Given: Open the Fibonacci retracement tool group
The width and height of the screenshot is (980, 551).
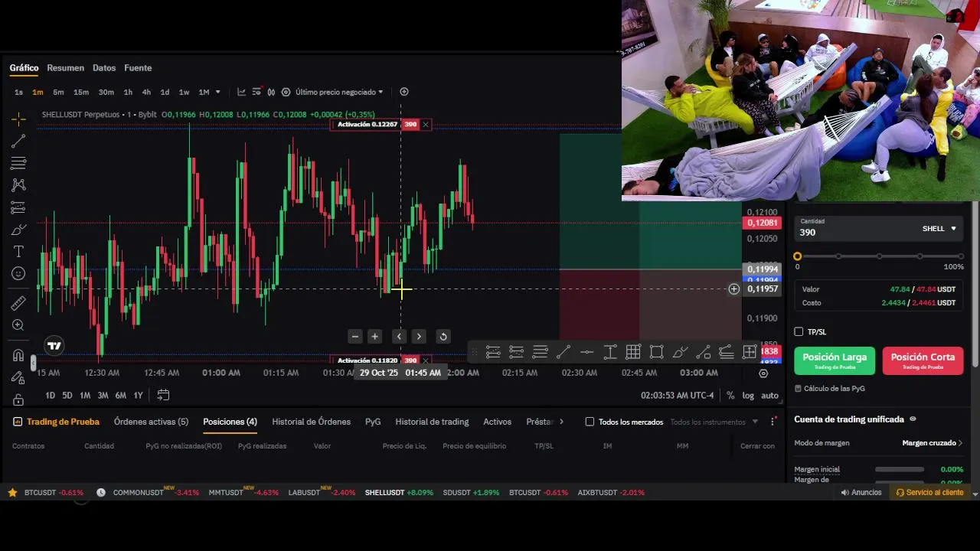Looking at the screenshot, I should coord(18,163).
